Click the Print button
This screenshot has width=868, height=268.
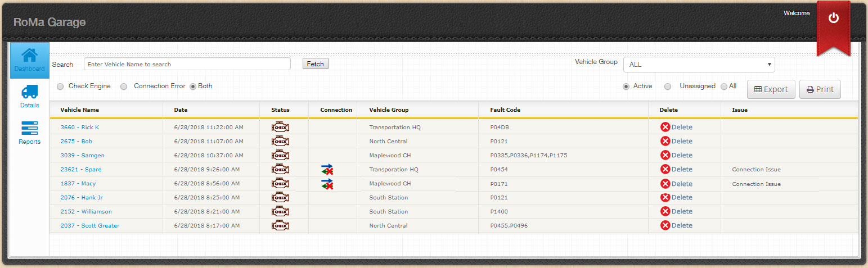point(820,89)
